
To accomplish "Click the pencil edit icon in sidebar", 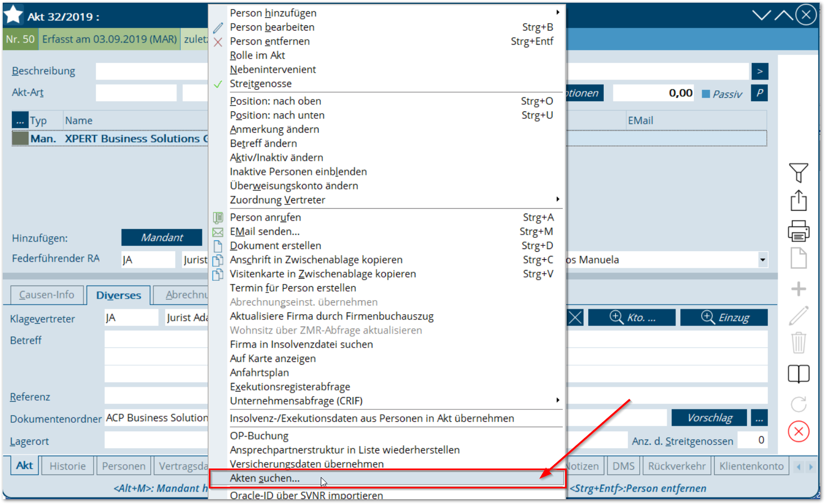I will coord(799,316).
